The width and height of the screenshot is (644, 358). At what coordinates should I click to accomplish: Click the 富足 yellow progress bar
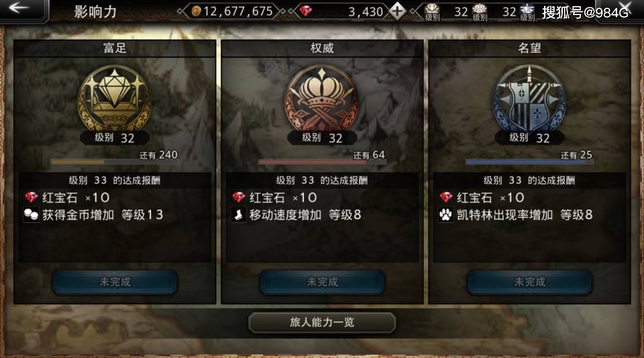(x=115, y=162)
